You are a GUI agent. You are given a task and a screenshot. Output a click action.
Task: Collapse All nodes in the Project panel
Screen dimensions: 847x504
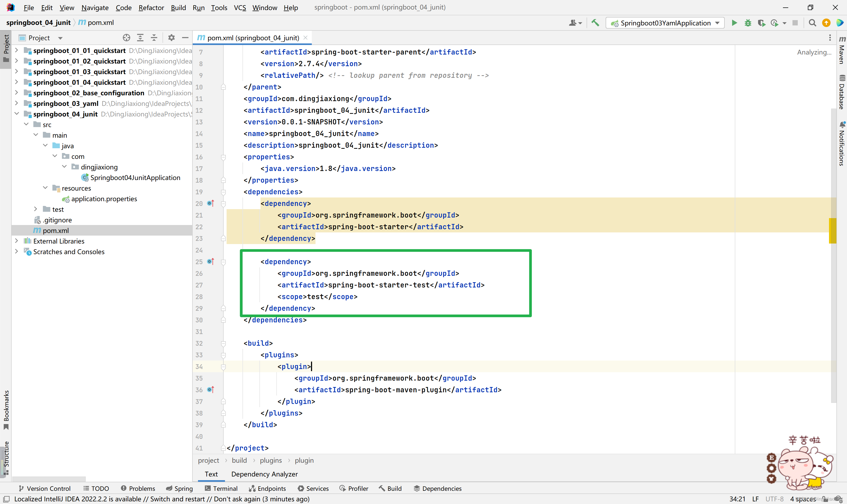click(154, 38)
